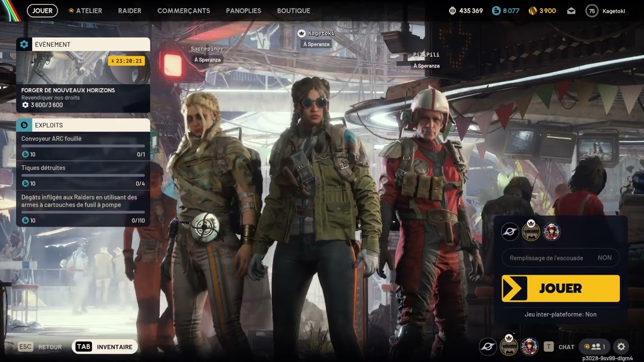Open the friends list counter button
644x362 pixels.
click(594, 346)
